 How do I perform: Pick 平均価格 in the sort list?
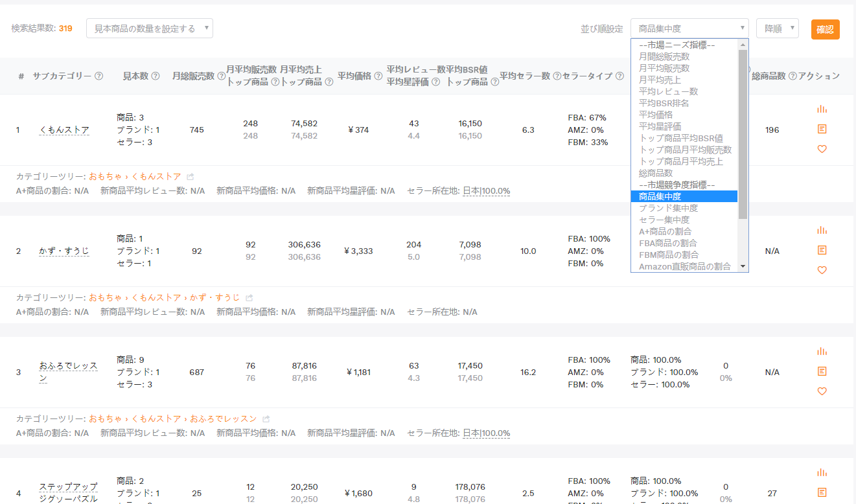tap(684, 115)
